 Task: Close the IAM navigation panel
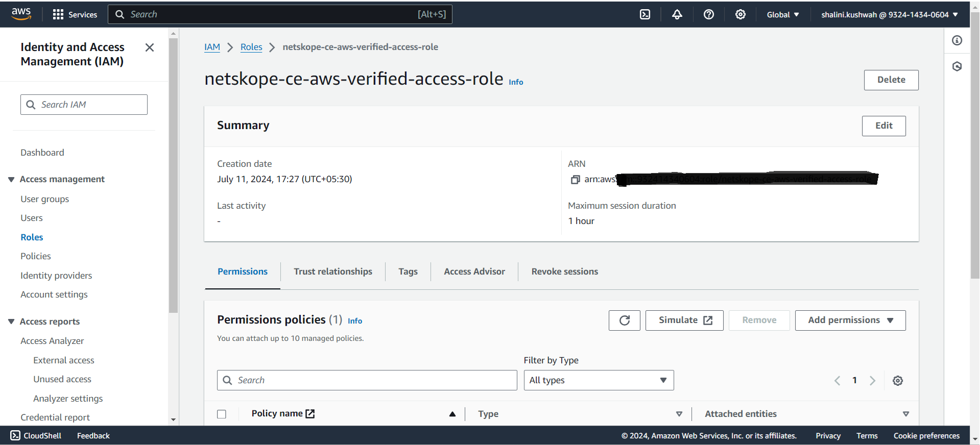[150, 47]
